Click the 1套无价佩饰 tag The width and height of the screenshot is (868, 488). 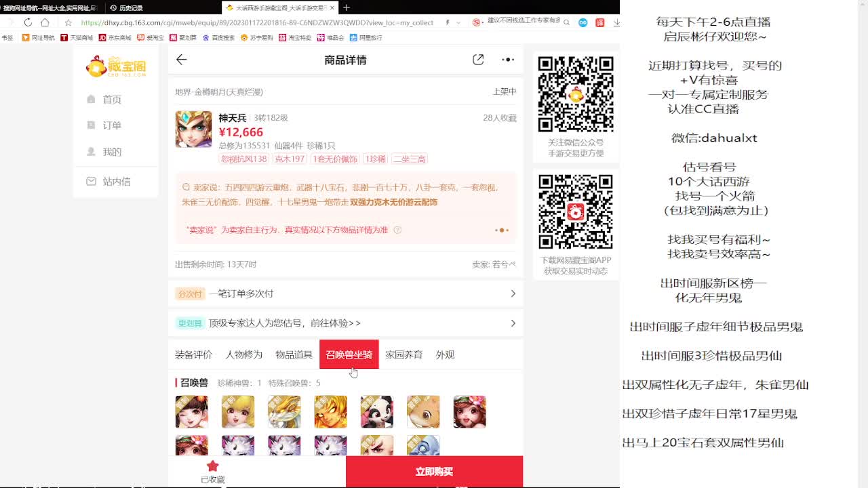[335, 159]
